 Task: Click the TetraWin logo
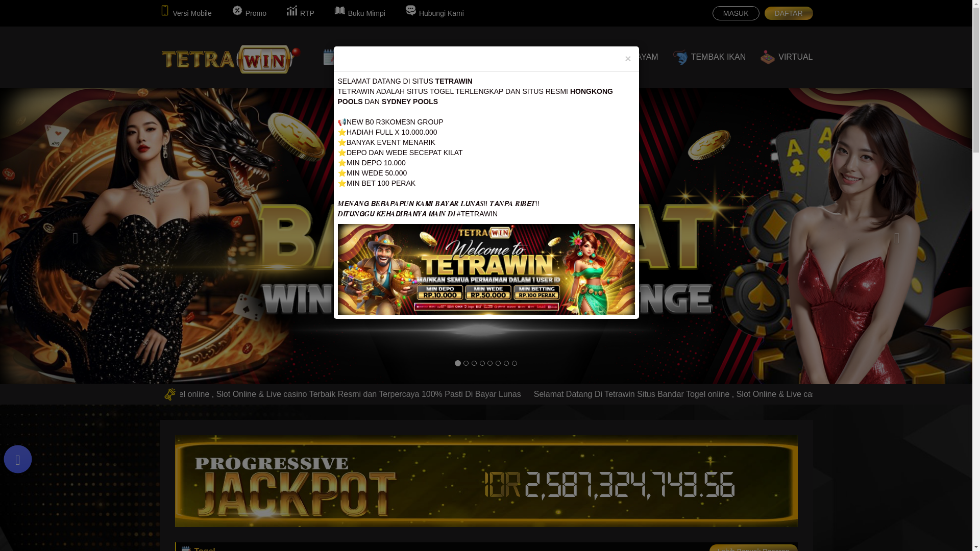(231, 59)
